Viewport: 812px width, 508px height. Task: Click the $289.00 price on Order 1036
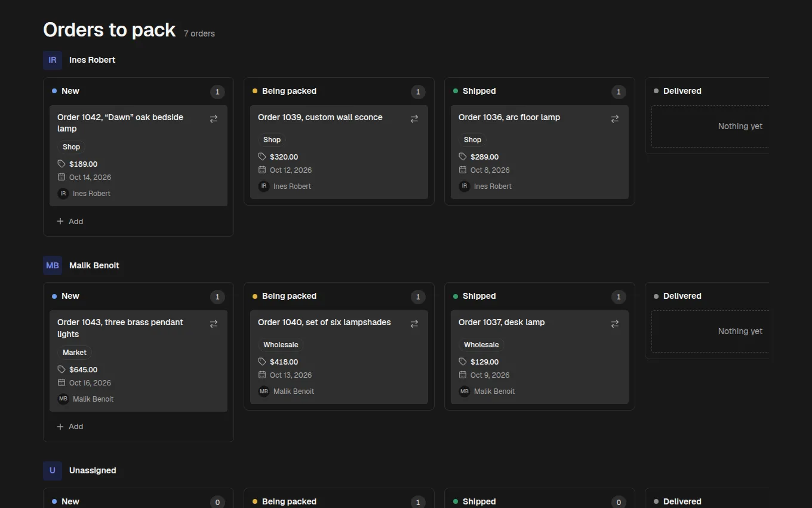(484, 157)
